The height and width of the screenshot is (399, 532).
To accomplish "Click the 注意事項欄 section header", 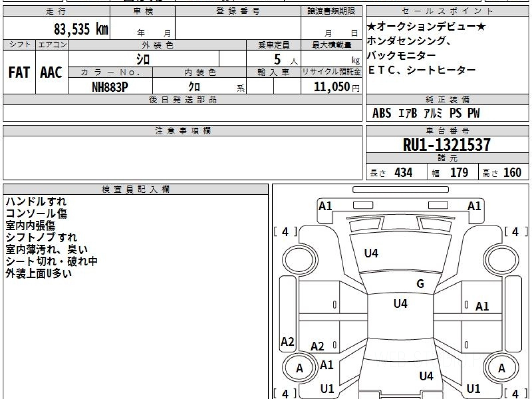I will pyautogui.click(x=182, y=131).
